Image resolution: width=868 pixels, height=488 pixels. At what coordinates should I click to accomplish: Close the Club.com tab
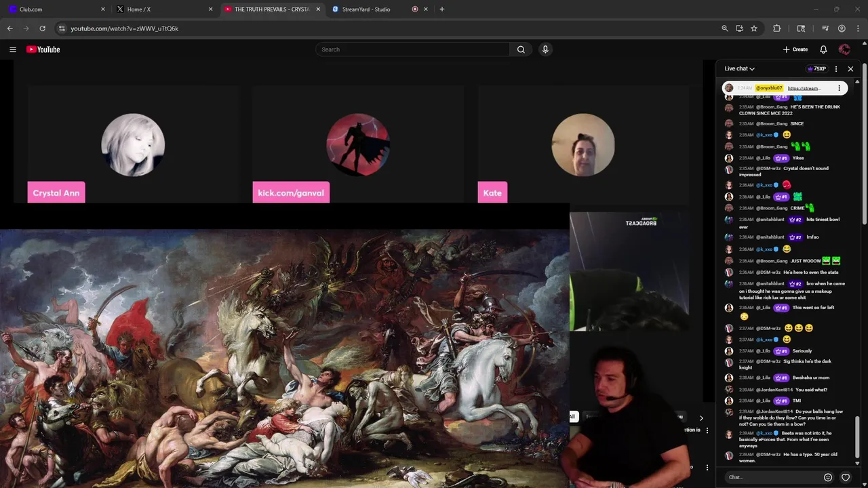[103, 9]
